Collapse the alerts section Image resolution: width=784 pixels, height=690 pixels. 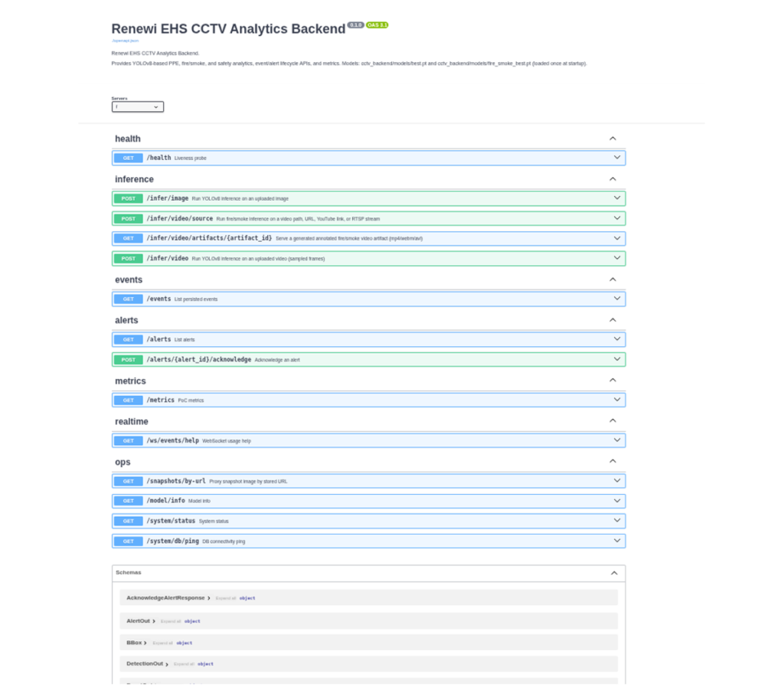[x=612, y=320]
